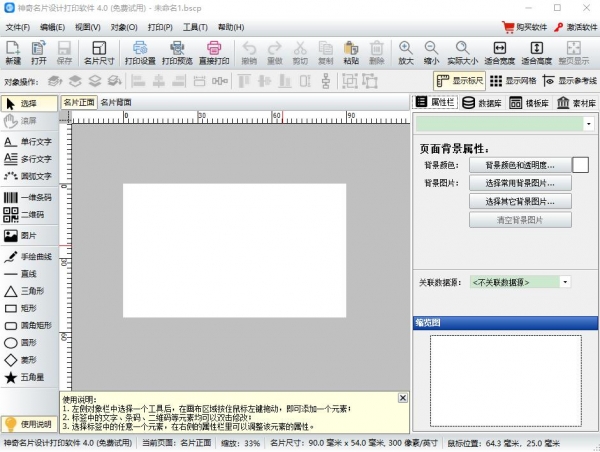Open the 视图(V) menu

pyautogui.click(x=88, y=27)
